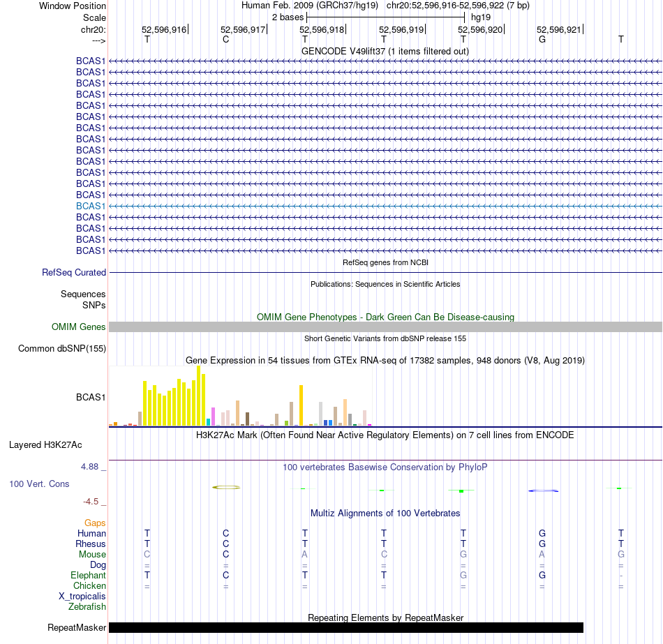Click the Short Genetic Variants dbSNP 155 title

tap(385, 338)
